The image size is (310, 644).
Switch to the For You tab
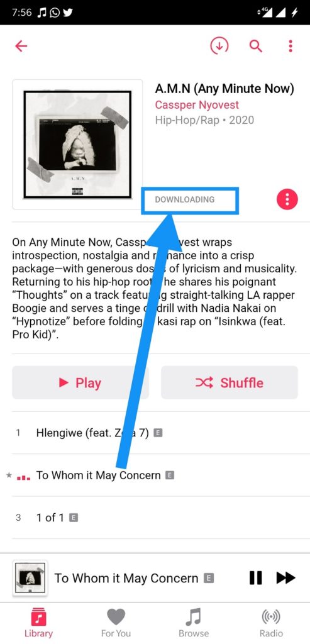point(116,623)
